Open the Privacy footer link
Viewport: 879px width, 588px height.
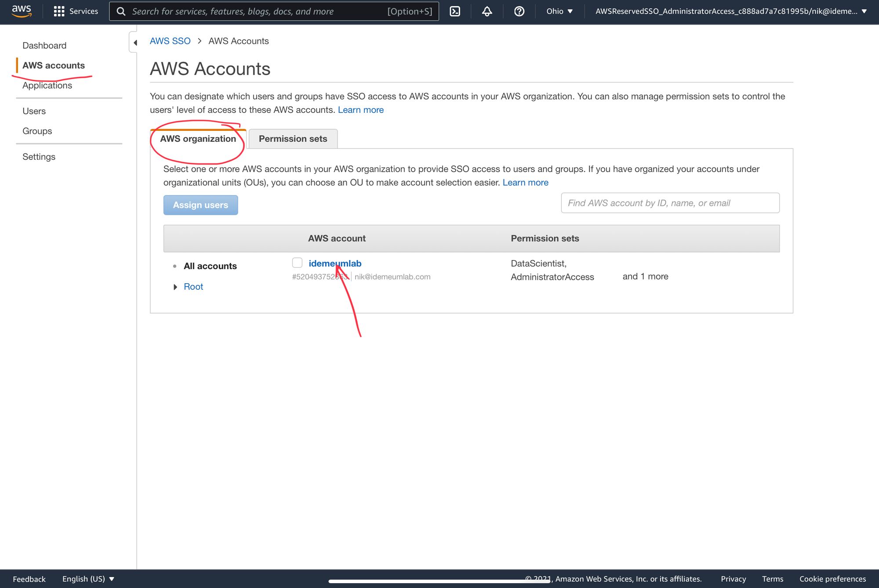pyautogui.click(x=733, y=579)
